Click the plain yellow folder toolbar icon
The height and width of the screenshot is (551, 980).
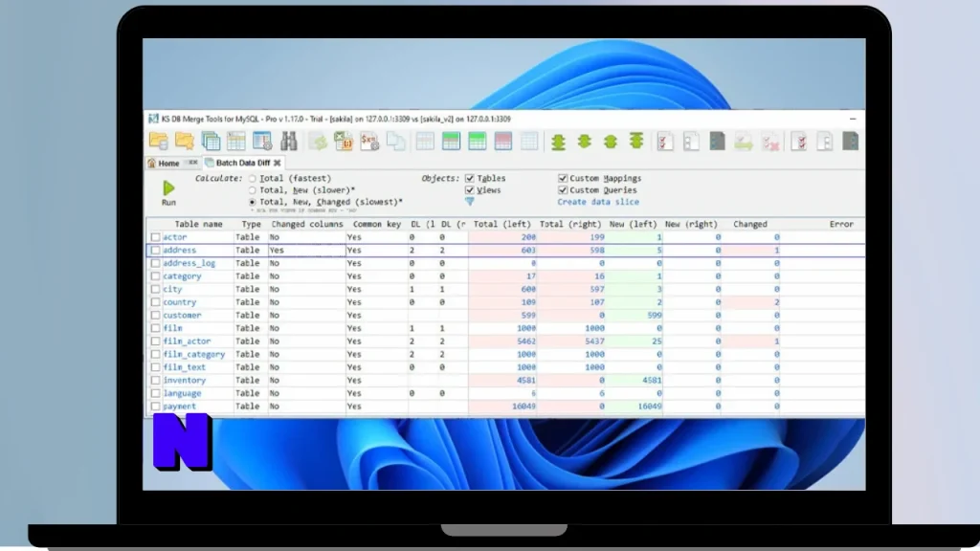185,142
